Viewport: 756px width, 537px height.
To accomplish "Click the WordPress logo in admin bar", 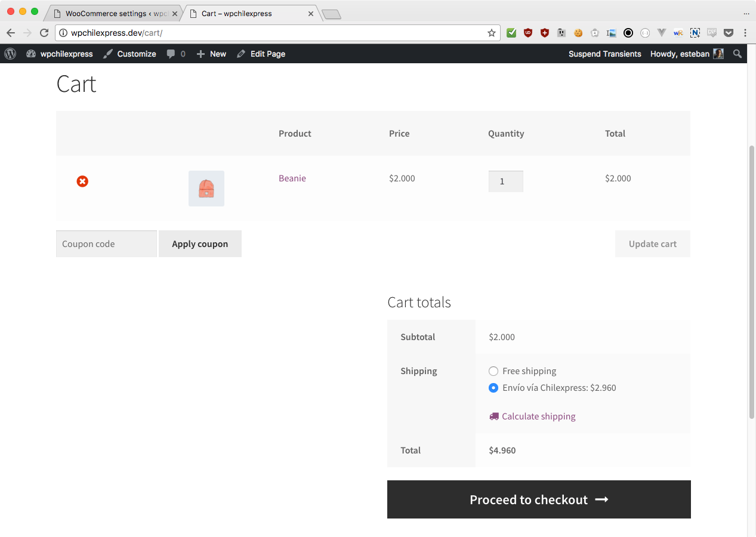I will pos(10,54).
